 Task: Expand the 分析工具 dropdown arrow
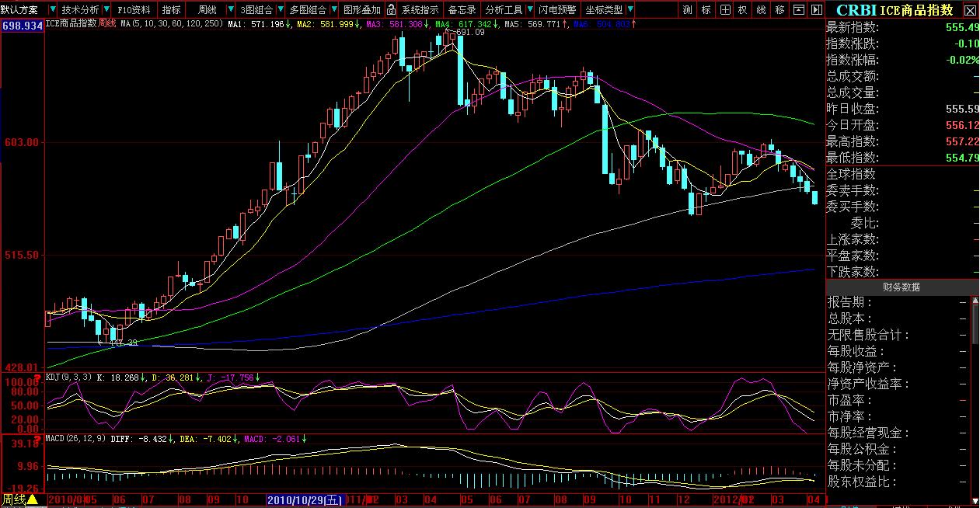point(530,10)
